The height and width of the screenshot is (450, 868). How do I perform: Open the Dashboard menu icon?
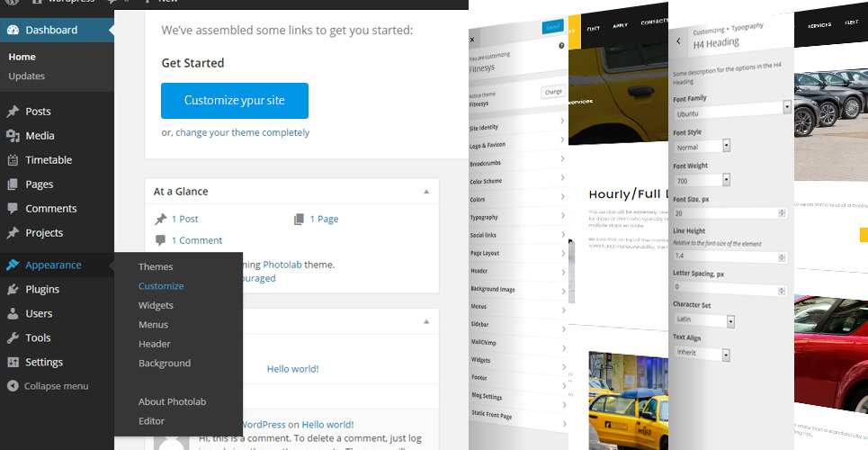click(13, 30)
